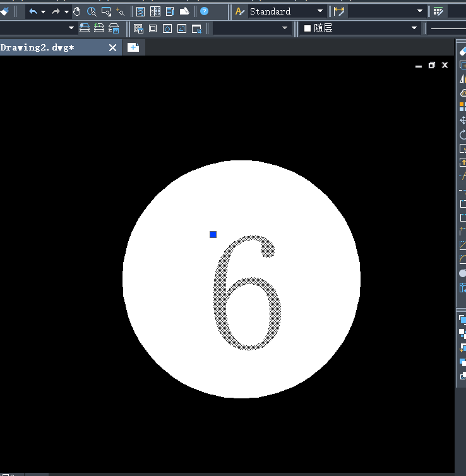Open the Dimension Style manager icon
Image resolution: width=466 pixels, height=476 pixels.
[339, 12]
